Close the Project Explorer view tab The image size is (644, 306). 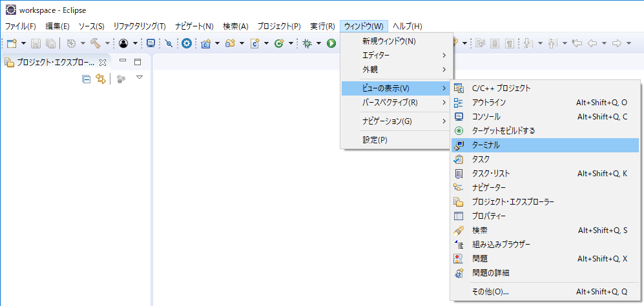103,63
